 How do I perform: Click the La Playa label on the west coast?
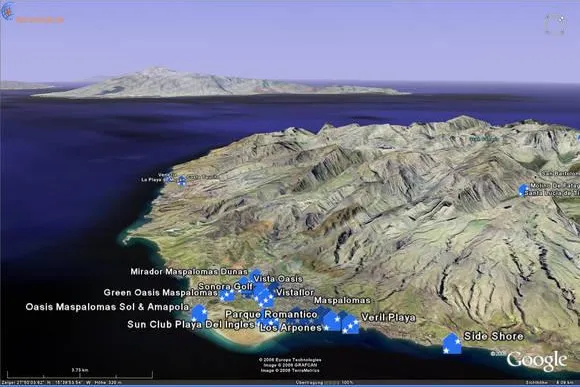click(152, 180)
